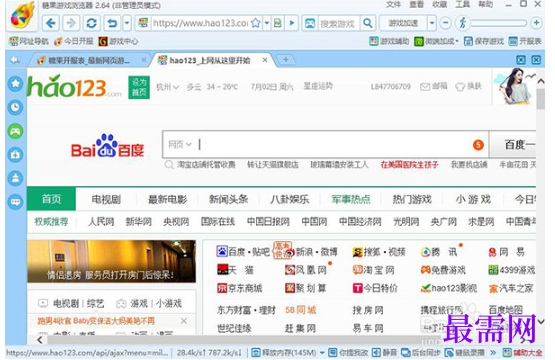The width and height of the screenshot is (555, 360).
Task: Click the 开服表 toolbar button
Action: tap(525, 41)
